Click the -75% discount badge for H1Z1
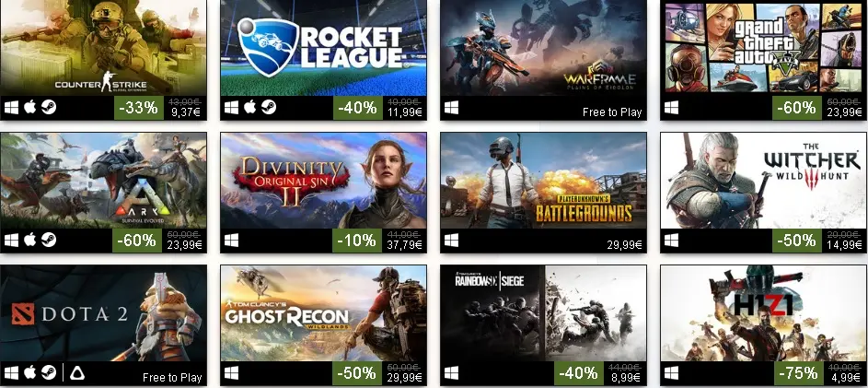Viewport: 868px width, 388px height. point(796,373)
